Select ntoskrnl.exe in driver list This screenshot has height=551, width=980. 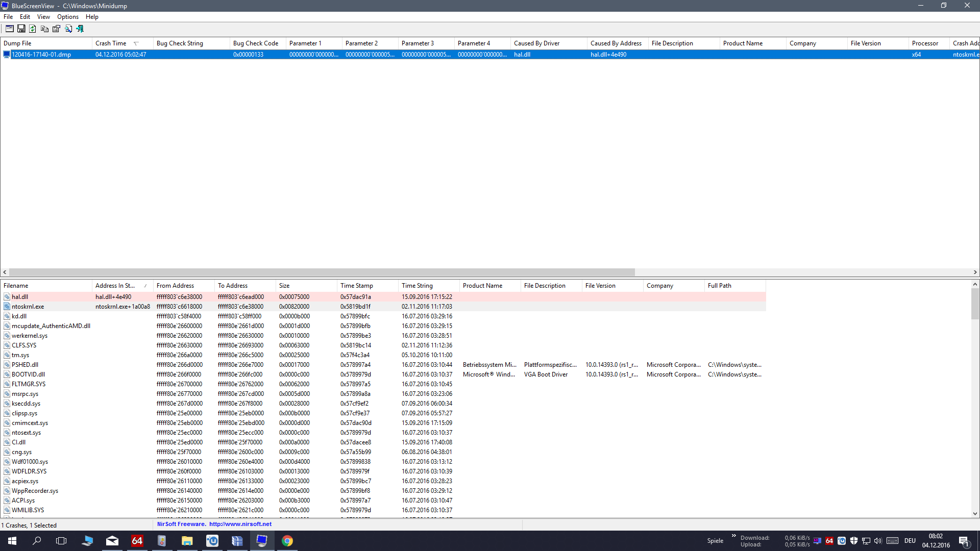(x=28, y=307)
